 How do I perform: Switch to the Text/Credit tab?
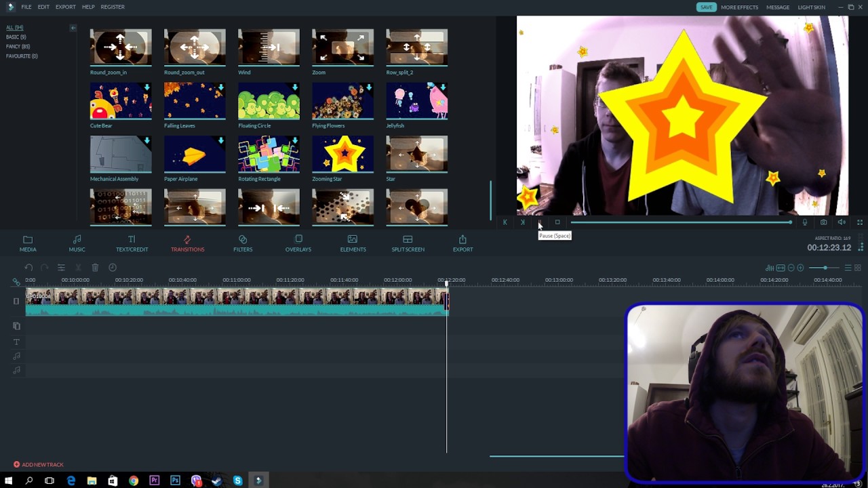point(132,244)
